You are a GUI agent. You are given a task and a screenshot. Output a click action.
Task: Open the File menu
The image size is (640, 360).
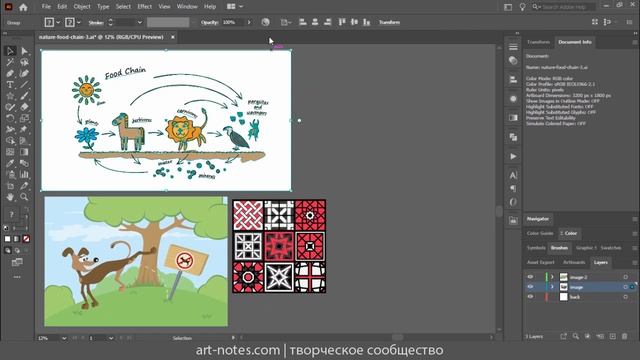[46, 7]
